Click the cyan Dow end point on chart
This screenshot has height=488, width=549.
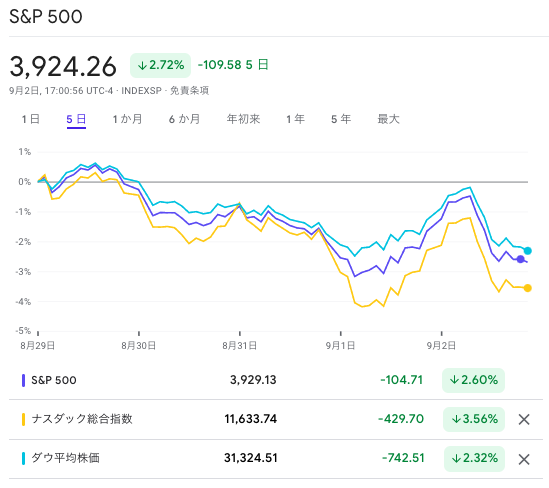tap(528, 251)
